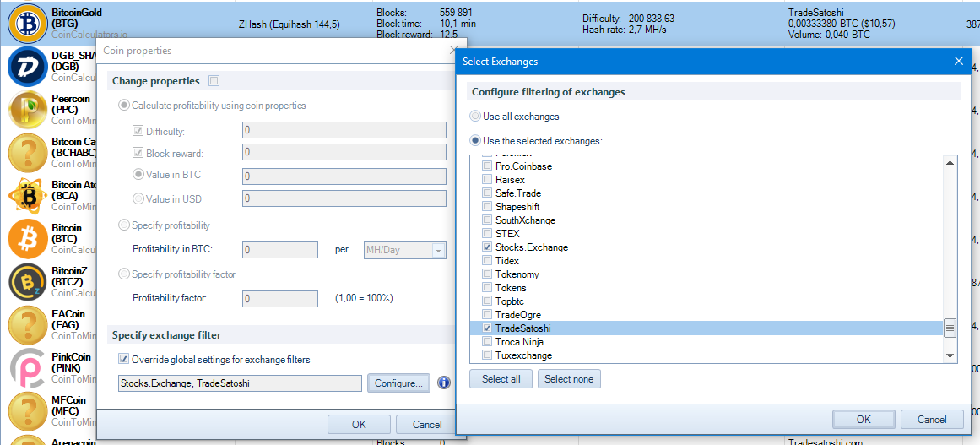
Task: Click the Profitability factor input field
Action: pos(280,299)
